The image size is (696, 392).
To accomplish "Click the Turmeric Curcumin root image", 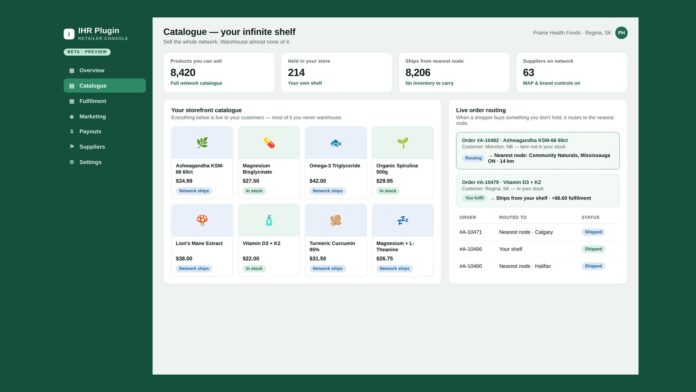I will (336, 220).
